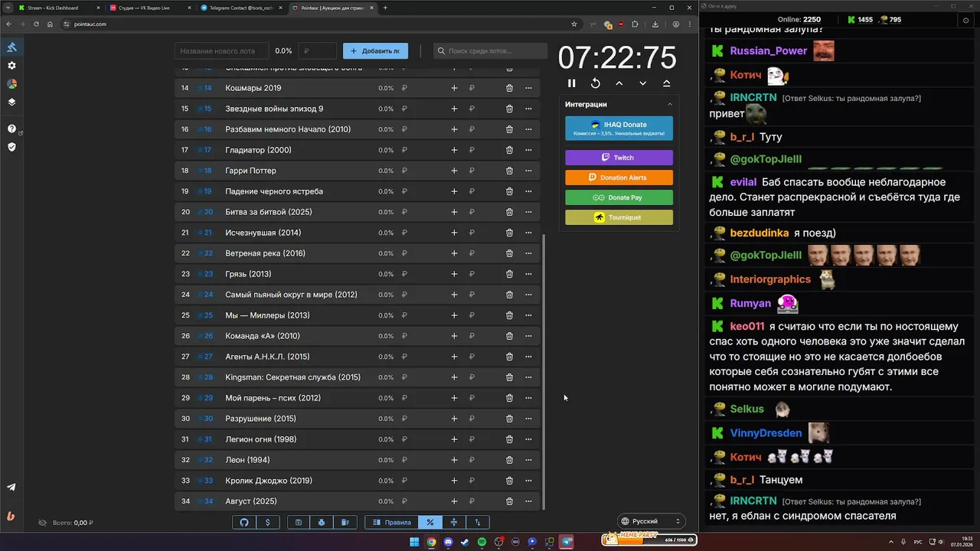Open settings gear in Pointauc sidebar
This screenshot has height=551, width=980.
pyautogui.click(x=11, y=66)
